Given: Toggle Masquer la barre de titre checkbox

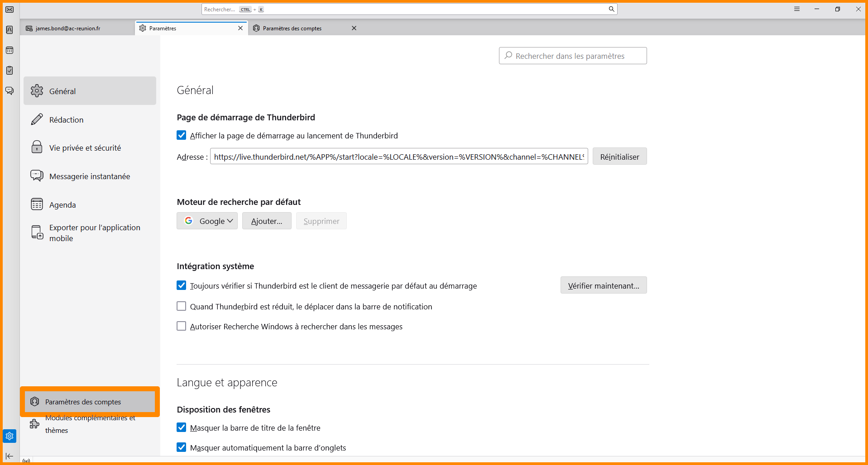Looking at the screenshot, I should coord(182,427).
